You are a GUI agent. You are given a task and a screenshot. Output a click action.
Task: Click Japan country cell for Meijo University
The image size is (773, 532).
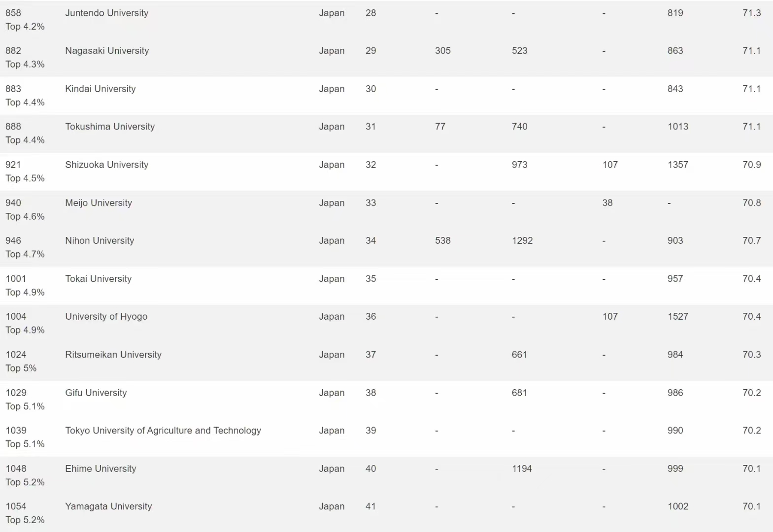[332, 203]
